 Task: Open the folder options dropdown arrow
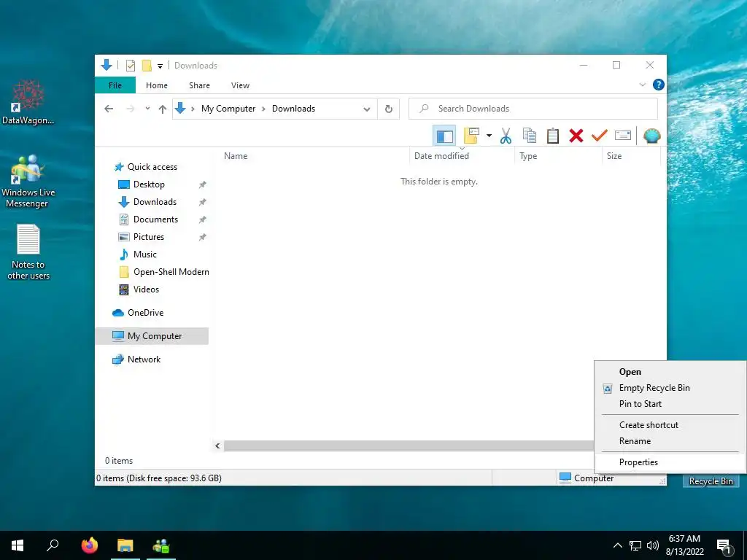point(489,136)
